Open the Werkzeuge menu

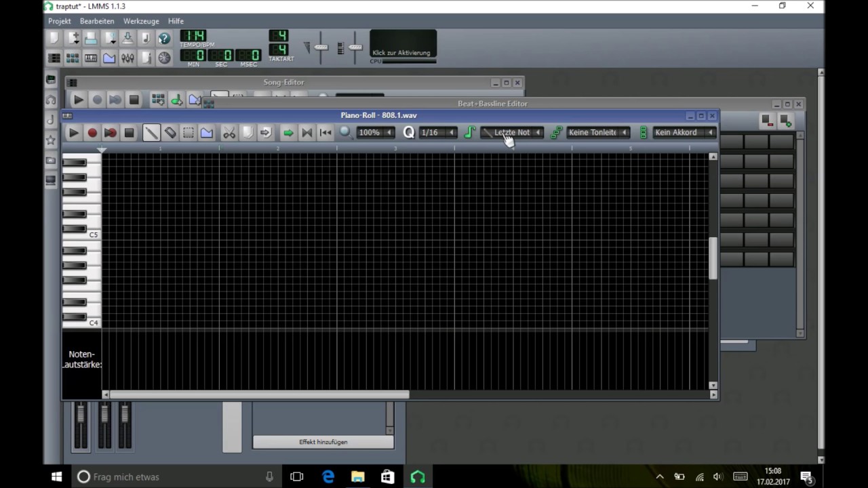(141, 21)
